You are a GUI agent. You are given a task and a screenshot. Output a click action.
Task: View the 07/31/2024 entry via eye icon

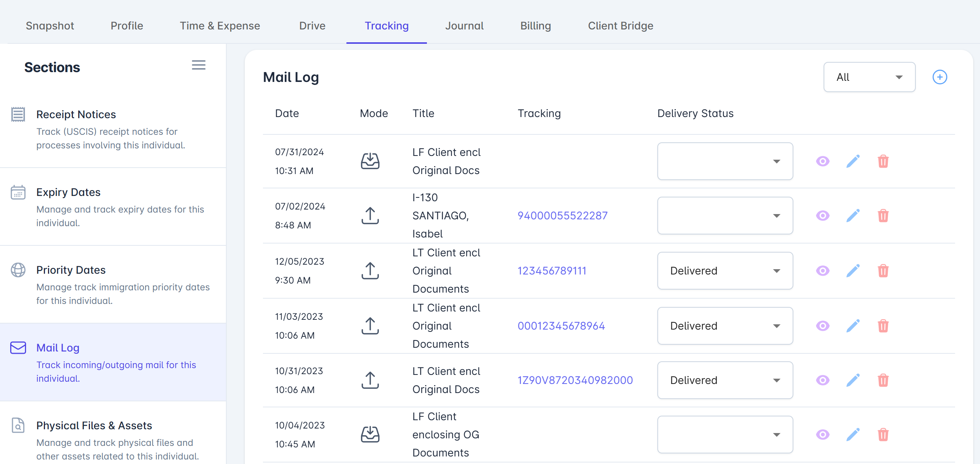coord(822,161)
